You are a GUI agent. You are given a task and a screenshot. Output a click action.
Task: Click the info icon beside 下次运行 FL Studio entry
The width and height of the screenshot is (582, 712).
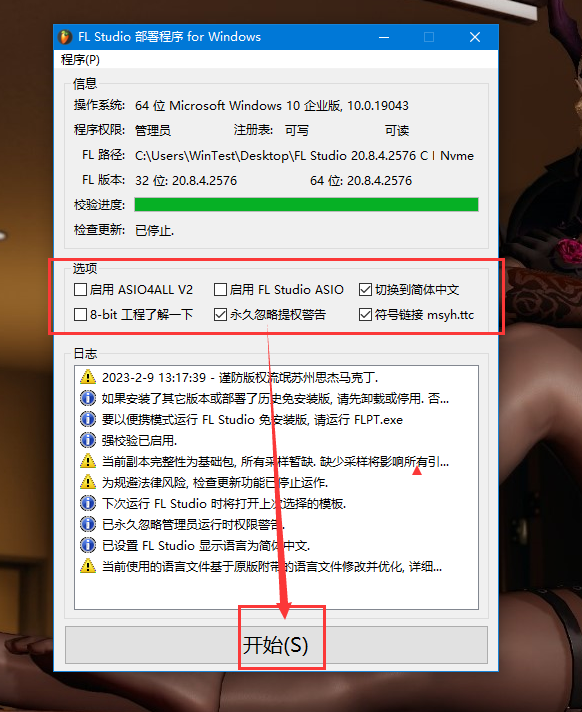pos(88,503)
